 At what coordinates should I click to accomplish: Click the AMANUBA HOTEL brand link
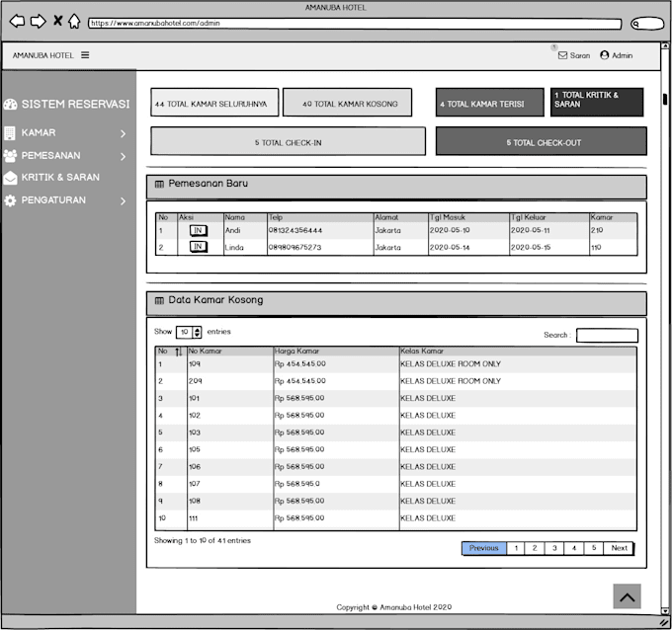pos(42,55)
